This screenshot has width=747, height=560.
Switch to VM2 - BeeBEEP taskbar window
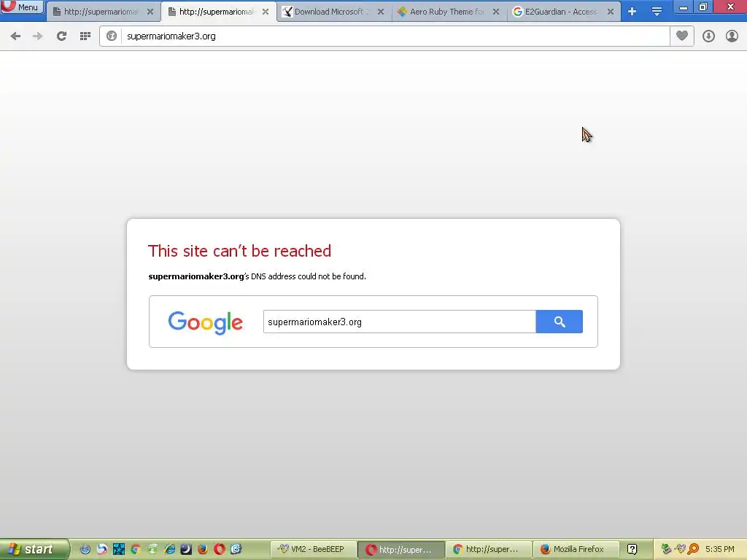click(314, 549)
